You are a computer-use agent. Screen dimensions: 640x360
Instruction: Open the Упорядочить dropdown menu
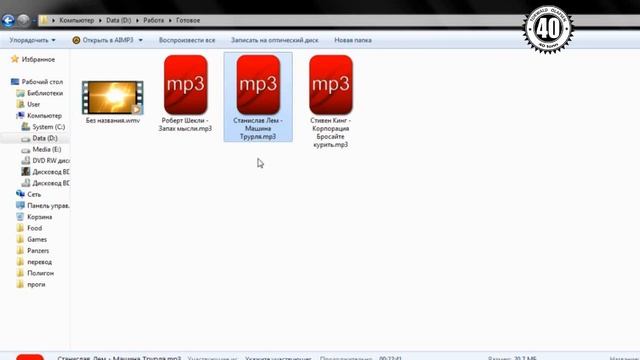click(33, 40)
